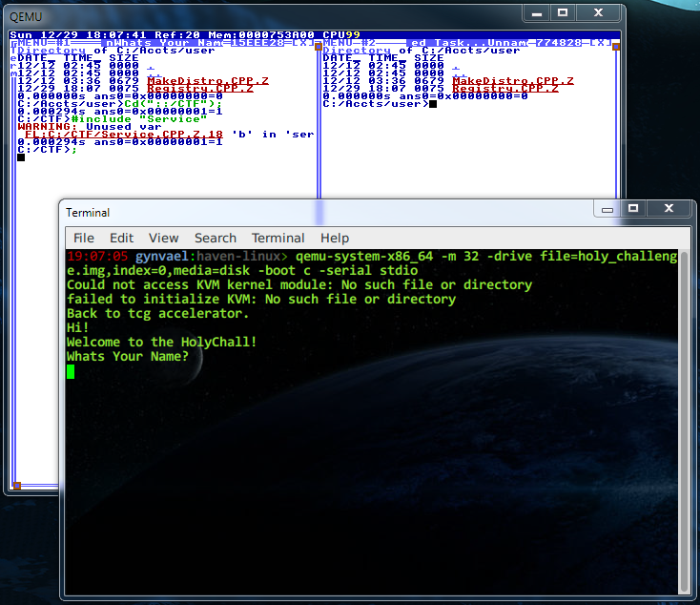
Task: Click the Terminal window vertical scrollbar
Action: (684, 422)
